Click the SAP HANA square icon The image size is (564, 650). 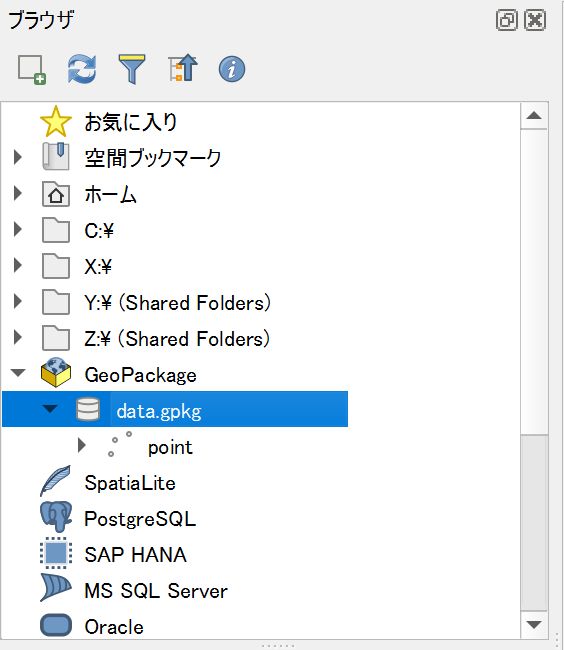[56, 553]
